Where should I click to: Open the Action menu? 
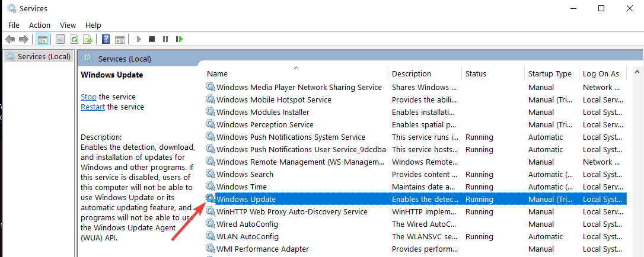(40, 25)
